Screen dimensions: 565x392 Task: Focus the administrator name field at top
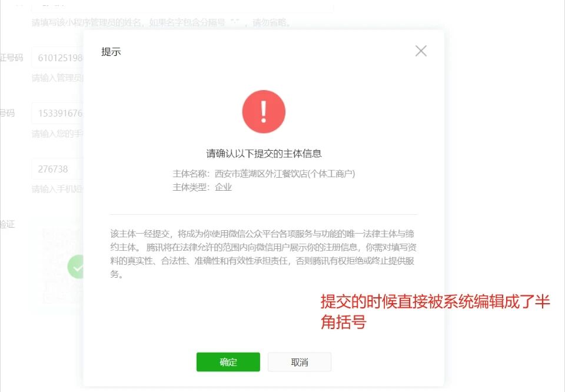pos(182,6)
